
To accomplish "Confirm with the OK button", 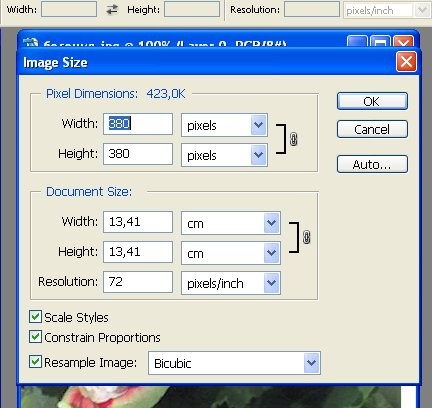I will (372, 101).
